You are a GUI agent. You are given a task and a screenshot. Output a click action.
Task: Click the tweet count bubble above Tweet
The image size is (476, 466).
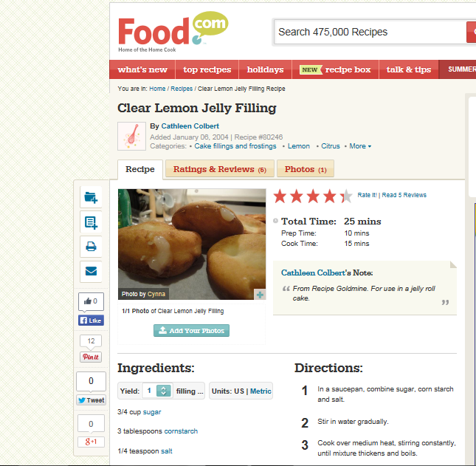(x=91, y=381)
